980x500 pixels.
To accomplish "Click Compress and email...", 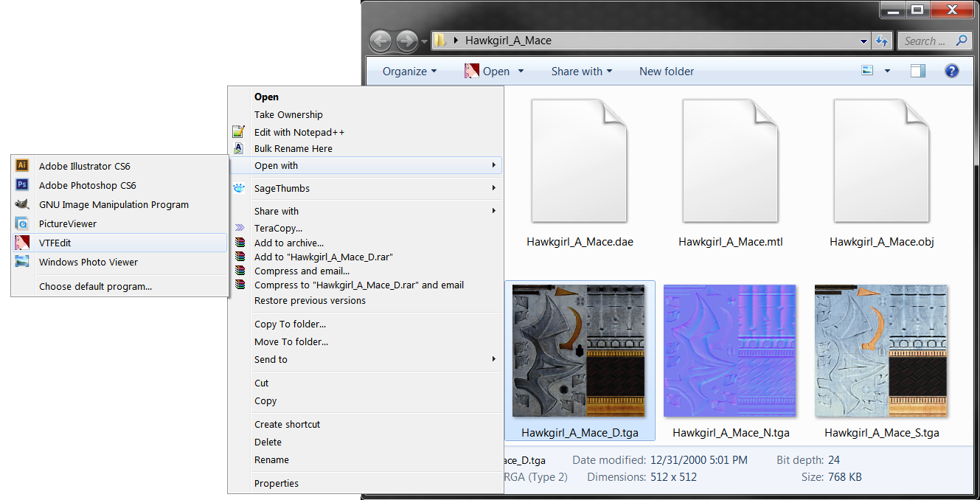I will click(x=365, y=271).
